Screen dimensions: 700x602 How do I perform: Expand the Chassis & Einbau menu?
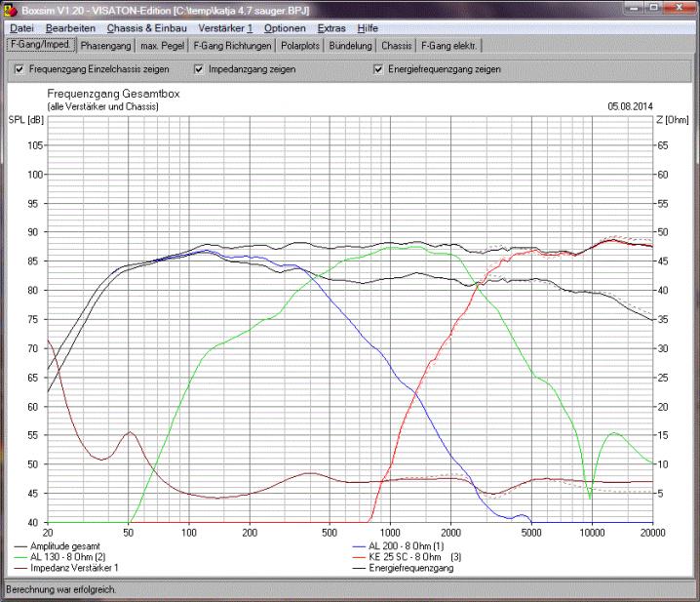pos(146,28)
